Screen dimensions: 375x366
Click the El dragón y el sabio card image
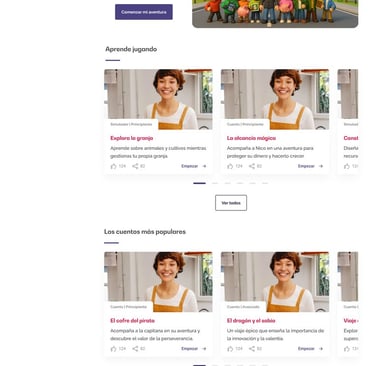(x=275, y=282)
